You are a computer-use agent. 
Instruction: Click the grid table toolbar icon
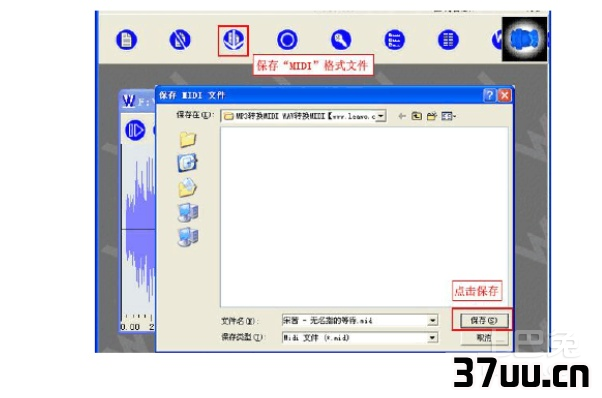pos(448,40)
